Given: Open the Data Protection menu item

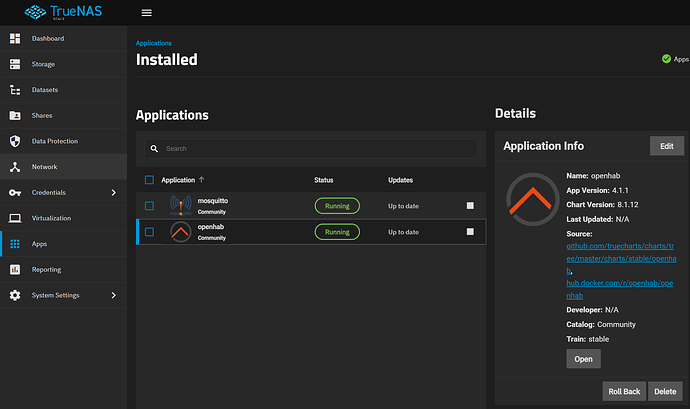Looking at the screenshot, I should pos(63,141).
